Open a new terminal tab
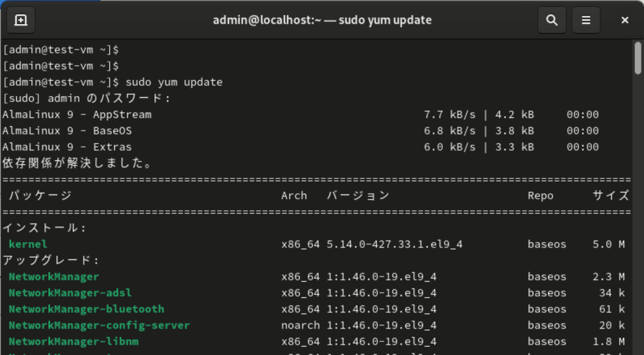This screenshot has width=644, height=355. pyautogui.click(x=21, y=20)
